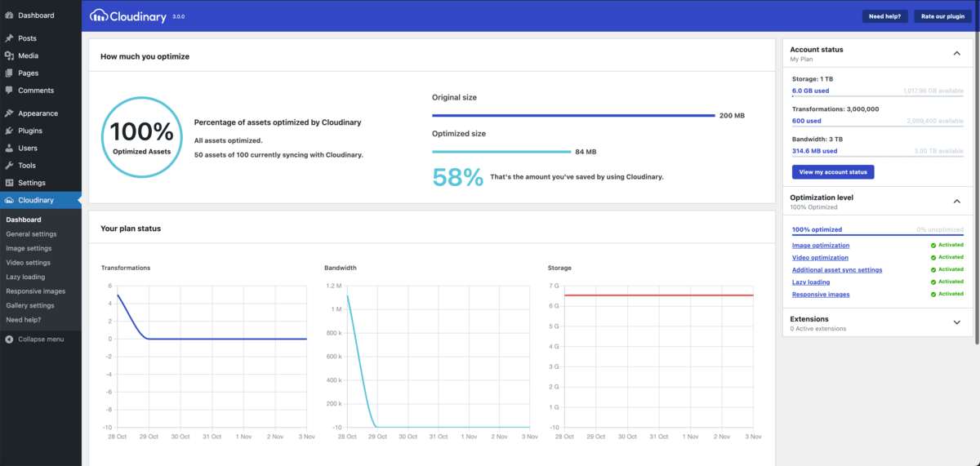
Task: Collapse the Optimization level panel
Action: pyautogui.click(x=957, y=201)
